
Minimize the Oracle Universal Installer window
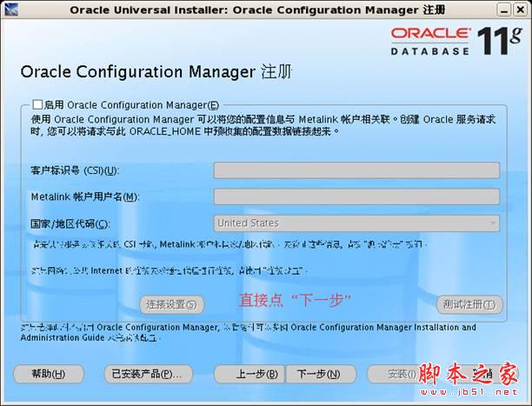[504, 10]
